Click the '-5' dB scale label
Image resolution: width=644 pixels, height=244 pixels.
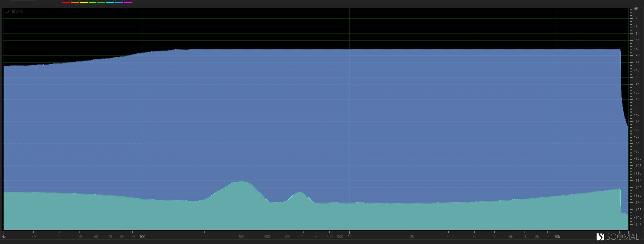[x=636, y=19]
